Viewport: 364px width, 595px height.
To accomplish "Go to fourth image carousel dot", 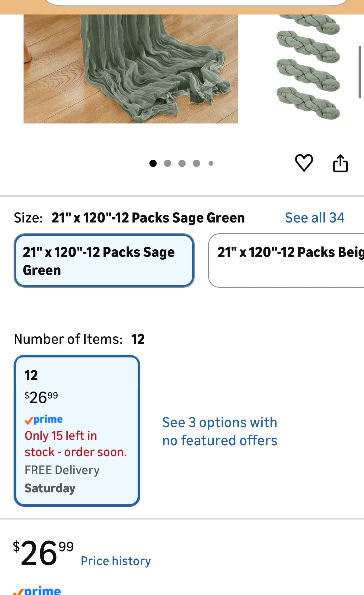I will click(x=196, y=163).
